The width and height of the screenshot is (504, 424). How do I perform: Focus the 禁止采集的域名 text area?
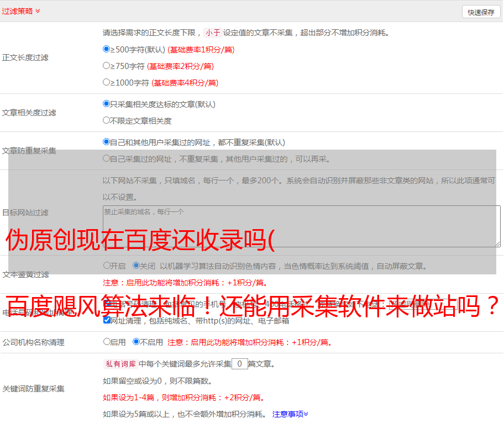coord(301,226)
